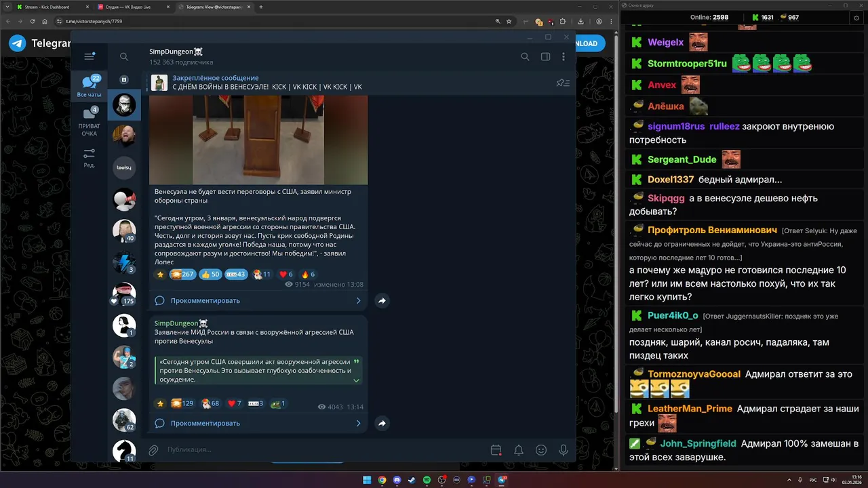
Task: Open comments for the Venezuela defense post
Action: [x=258, y=300]
